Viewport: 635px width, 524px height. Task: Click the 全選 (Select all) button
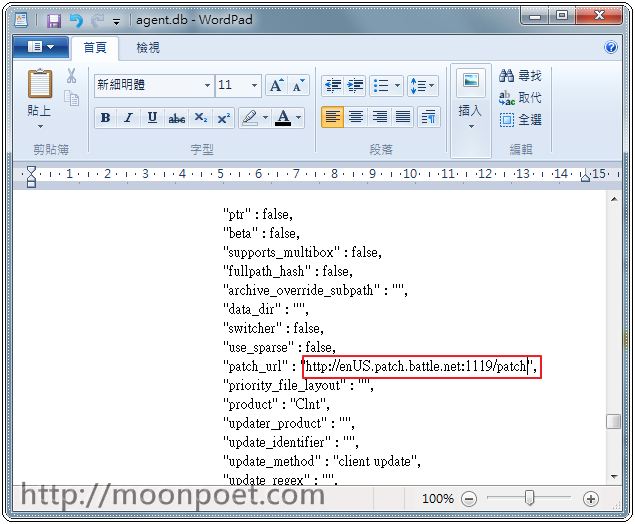coord(520,119)
